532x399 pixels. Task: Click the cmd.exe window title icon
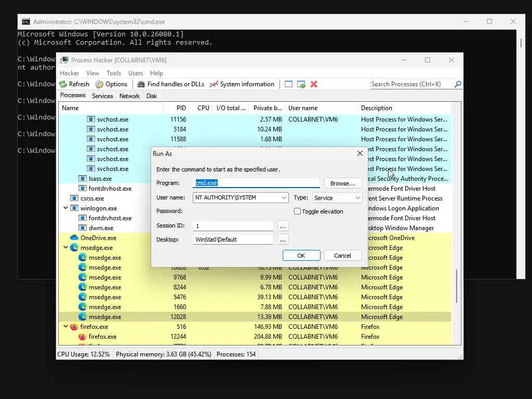(x=26, y=22)
